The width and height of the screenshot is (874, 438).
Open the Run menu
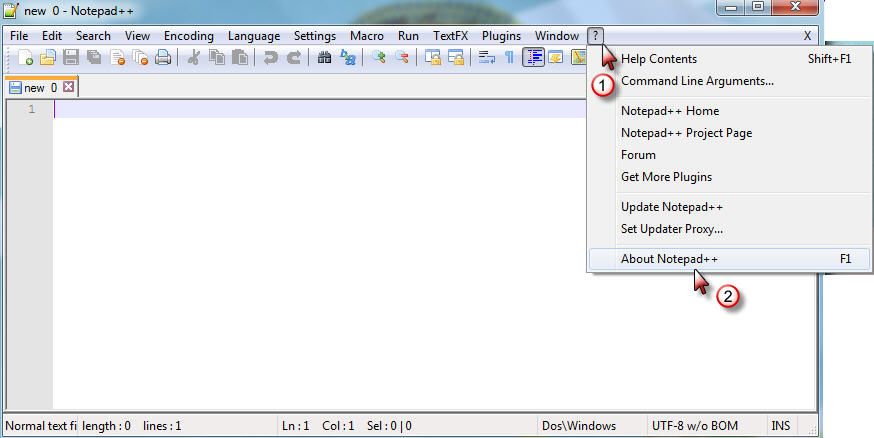pos(408,36)
